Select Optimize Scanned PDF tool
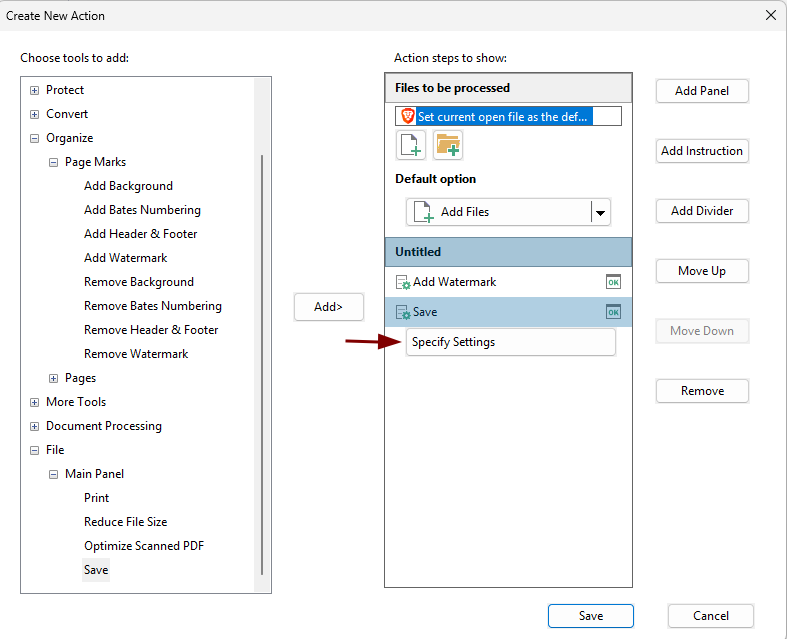787x639 pixels. point(144,546)
